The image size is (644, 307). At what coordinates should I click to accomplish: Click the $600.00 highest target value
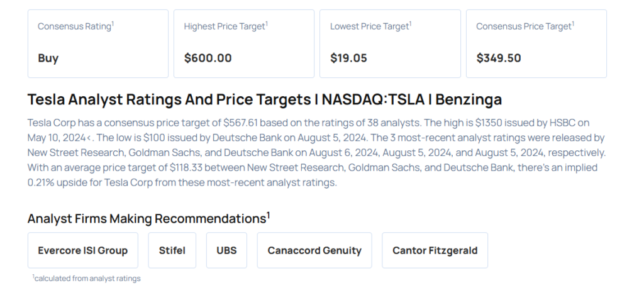click(x=208, y=58)
